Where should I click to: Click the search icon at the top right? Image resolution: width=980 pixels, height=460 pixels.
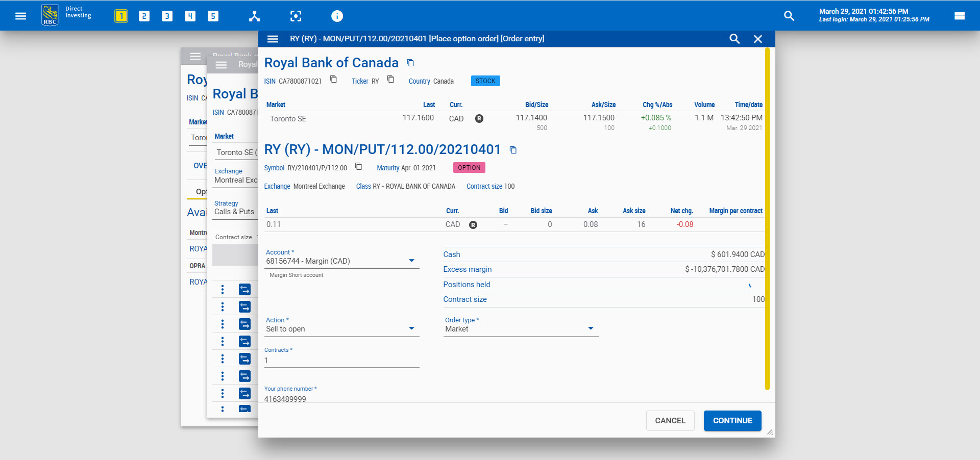(x=789, y=16)
